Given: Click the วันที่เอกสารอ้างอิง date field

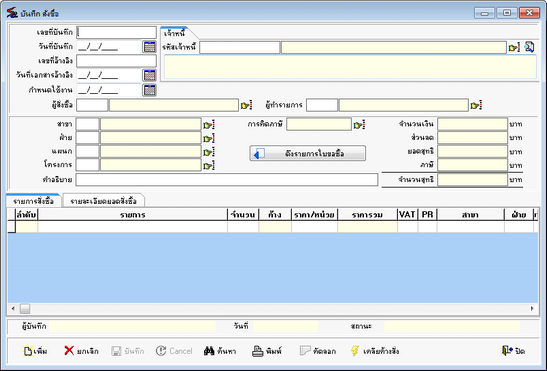Looking at the screenshot, I should tap(109, 75).
